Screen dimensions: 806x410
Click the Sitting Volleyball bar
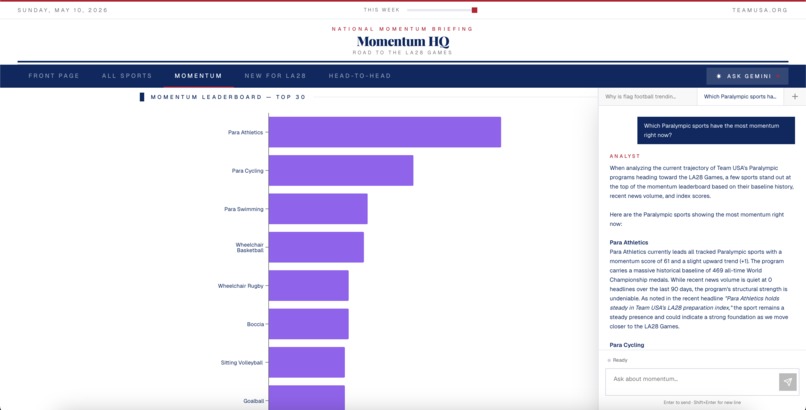point(307,362)
